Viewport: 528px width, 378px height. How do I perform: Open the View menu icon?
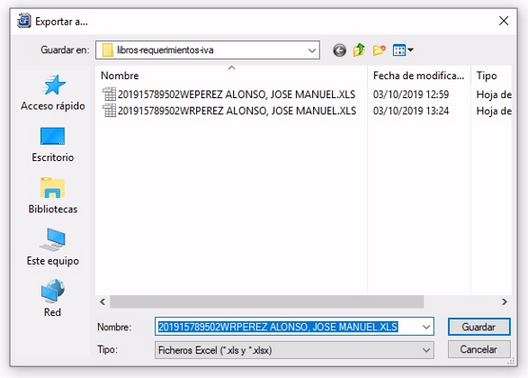click(x=399, y=50)
